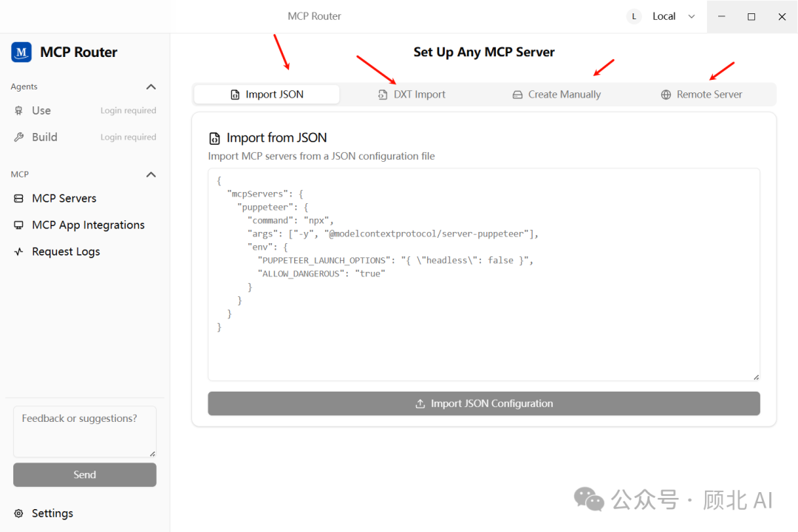Open Request Logs in sidebar

click(66, 252)
